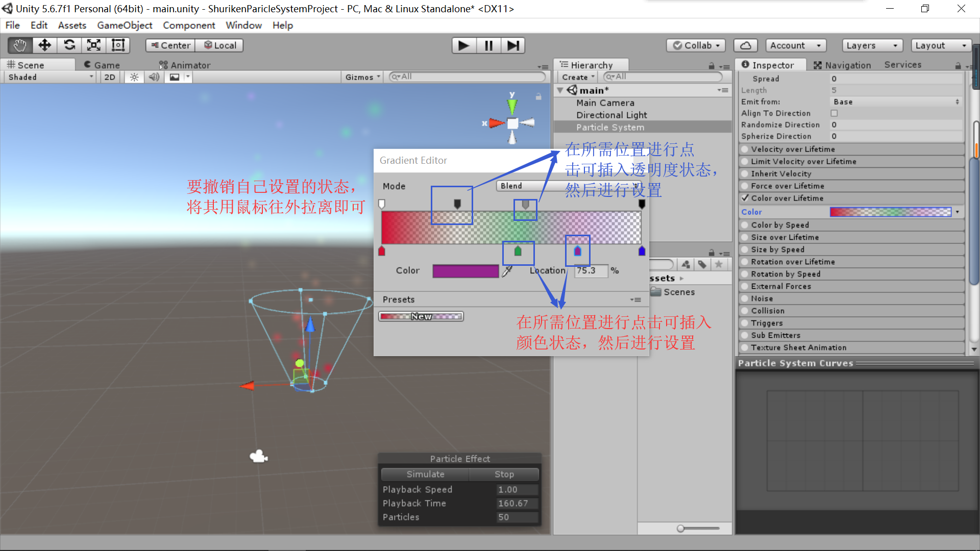Click the Stop particle simulation button
The height and width of the screenshot is (551, 980).
pos(505,474)
